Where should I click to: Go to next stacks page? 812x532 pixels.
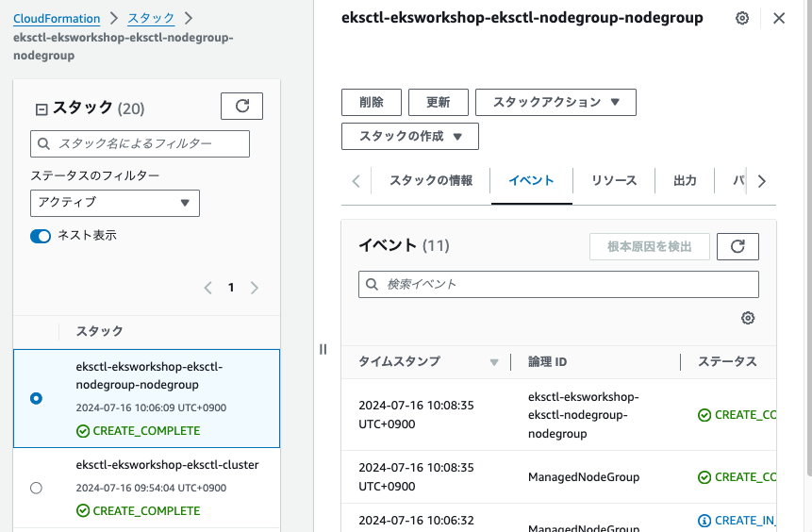click(255, 288)
